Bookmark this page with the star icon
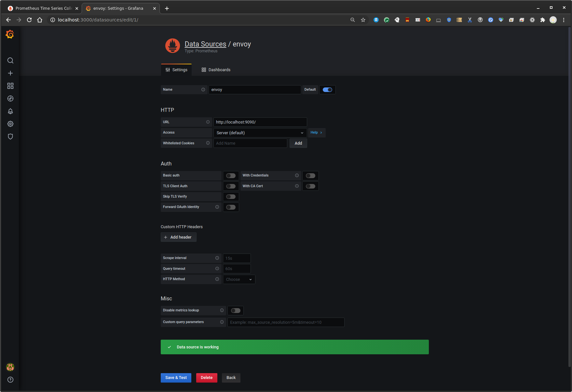The image size is (572, 392). [363, 20]
